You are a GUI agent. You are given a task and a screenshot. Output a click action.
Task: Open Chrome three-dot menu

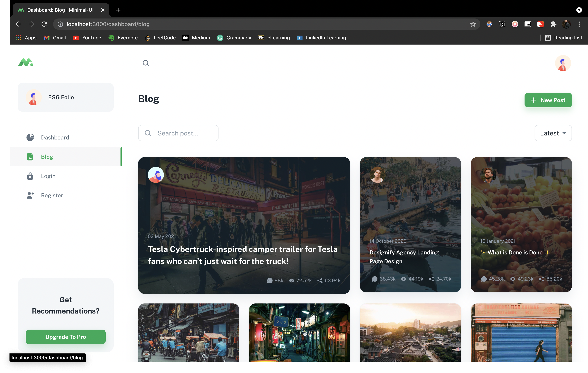(x=579, y=24)
